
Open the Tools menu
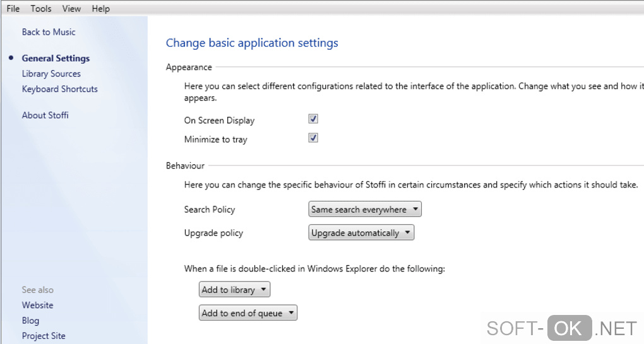pos(41,8)
